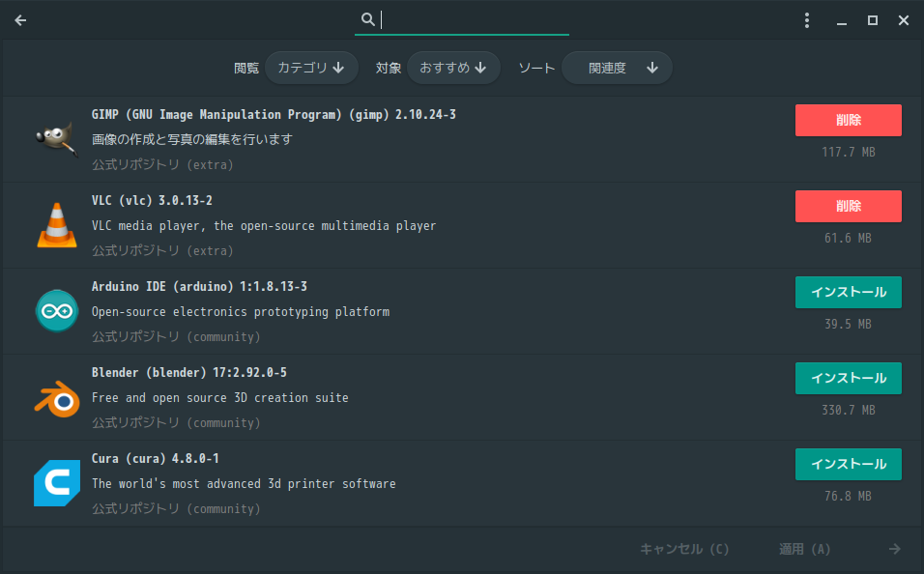The image size is (924, 574).
Task: Click Cura's 公式リポジトリ (community) label
Action: coord(176,509)
